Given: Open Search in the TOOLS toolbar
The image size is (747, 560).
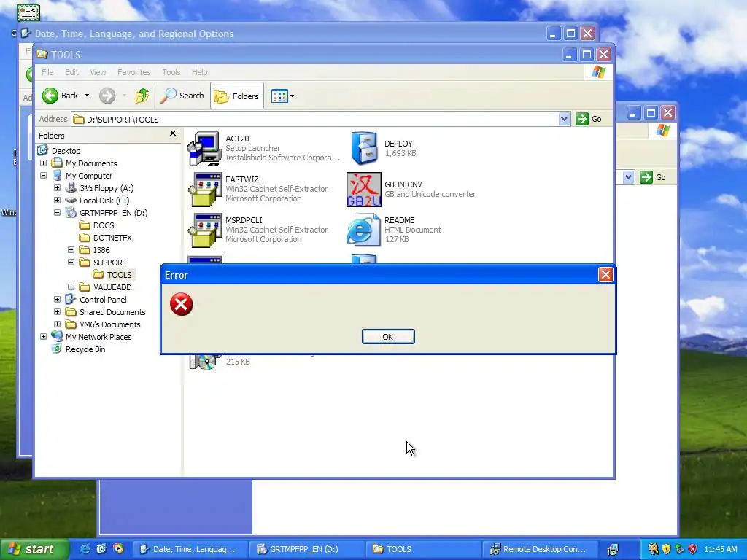Looking at the screenshot, I should click(182, 96).
